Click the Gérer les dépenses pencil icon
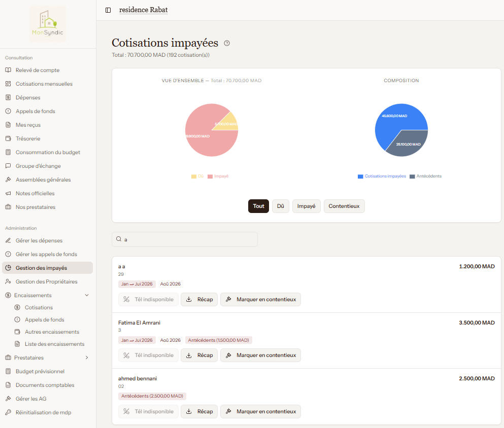 [8, 240]
